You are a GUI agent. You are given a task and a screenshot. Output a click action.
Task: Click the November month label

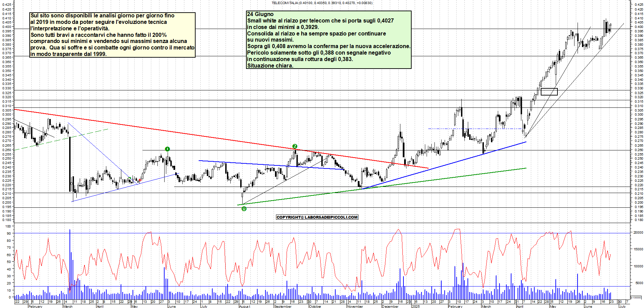click(x=355, y=306)
